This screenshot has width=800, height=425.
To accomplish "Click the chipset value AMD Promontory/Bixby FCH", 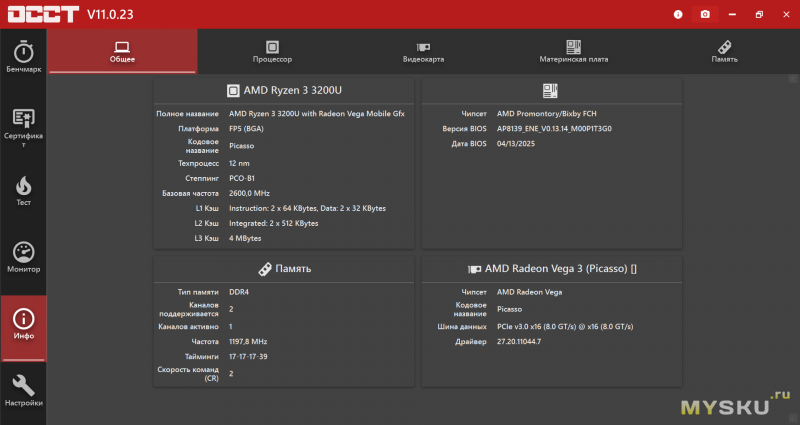I will (546, 114).
